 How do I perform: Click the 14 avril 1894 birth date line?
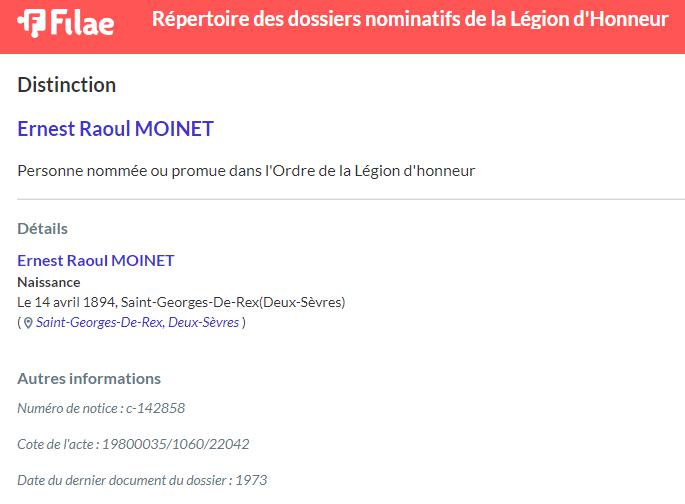(x=181, y=302)
